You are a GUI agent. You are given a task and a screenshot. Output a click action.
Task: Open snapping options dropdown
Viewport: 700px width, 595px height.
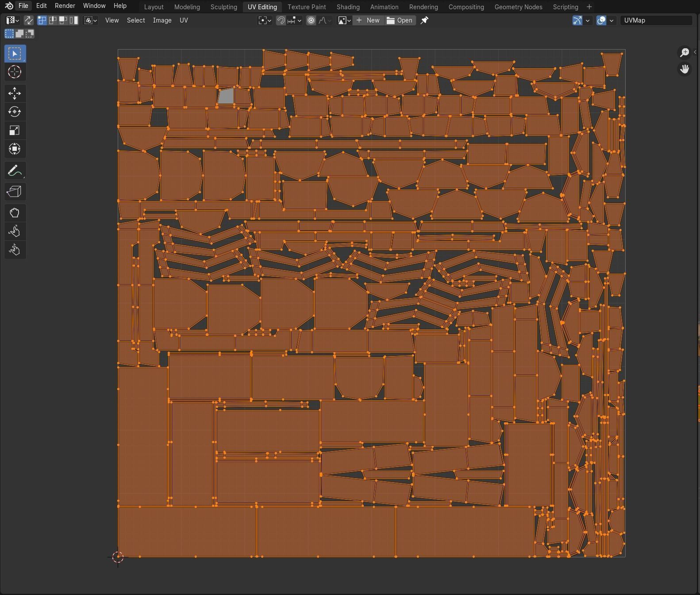pos(294,20)
